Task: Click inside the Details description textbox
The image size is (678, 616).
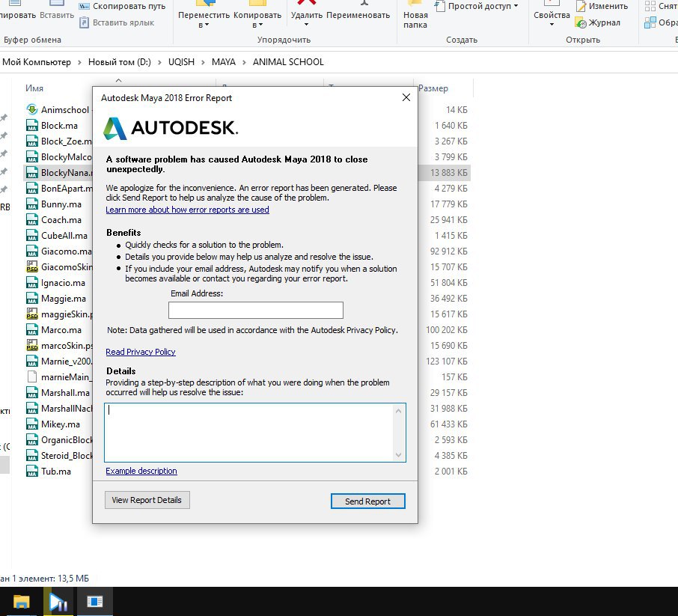Action: coord(249,433)
